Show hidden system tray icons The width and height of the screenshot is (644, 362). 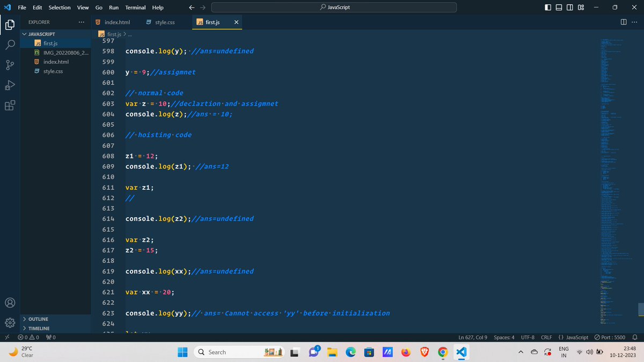click(x=521, y=352)
